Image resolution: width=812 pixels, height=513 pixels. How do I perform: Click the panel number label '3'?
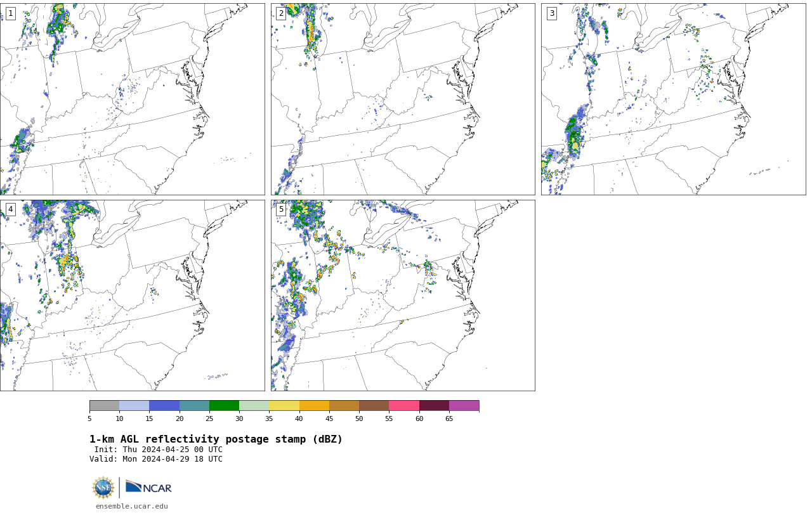[551, 13]
